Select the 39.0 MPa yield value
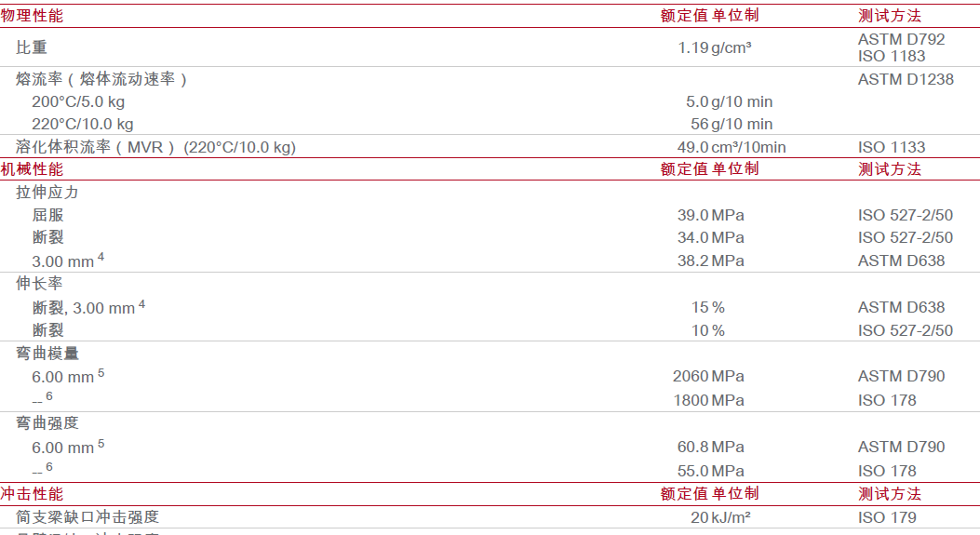980x535 pixels. pyautogui.click(x=711, y=216)
